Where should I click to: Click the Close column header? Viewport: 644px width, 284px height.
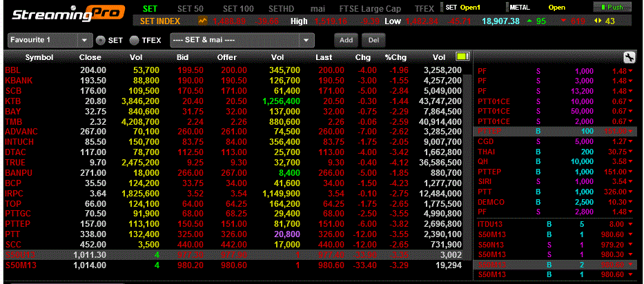(x=90, y=57)
